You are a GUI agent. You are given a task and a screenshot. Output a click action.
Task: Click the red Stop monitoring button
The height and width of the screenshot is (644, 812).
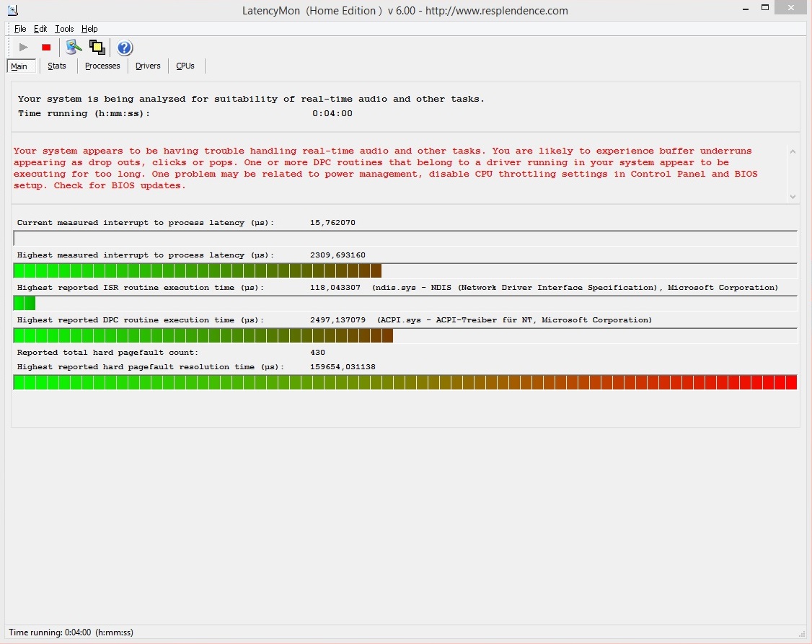(x=46, y=48)
